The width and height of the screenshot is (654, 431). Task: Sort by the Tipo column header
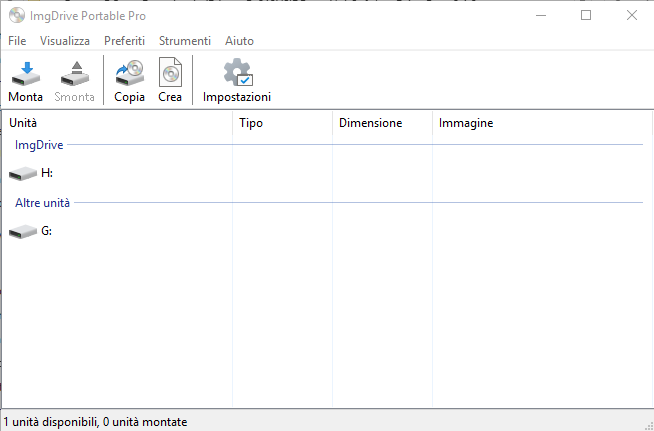point(282,123)
